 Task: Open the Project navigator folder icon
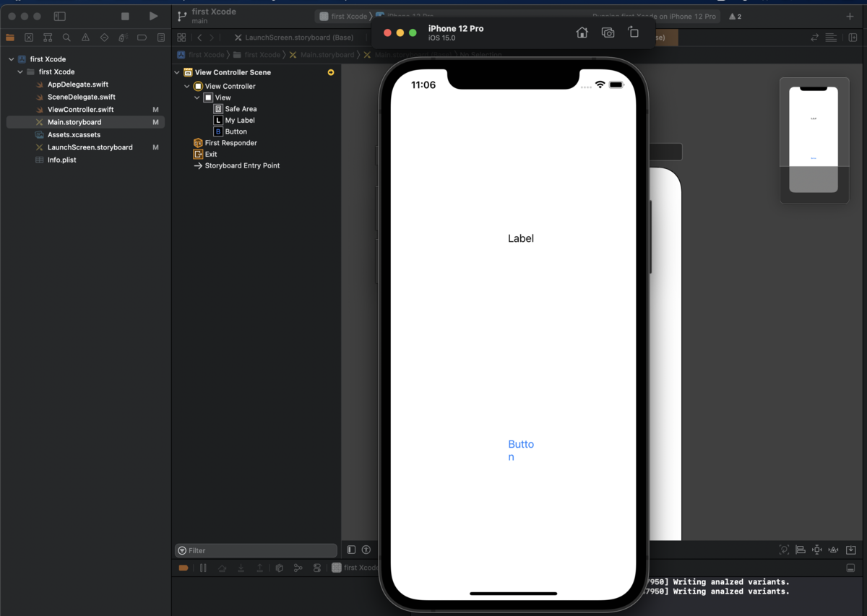click(x=10, y=38)
